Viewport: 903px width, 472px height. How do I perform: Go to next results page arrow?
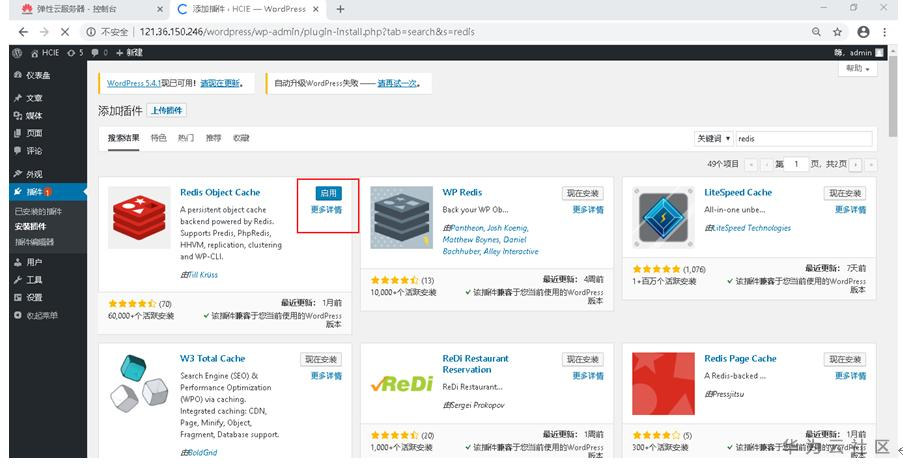(856, 165)
